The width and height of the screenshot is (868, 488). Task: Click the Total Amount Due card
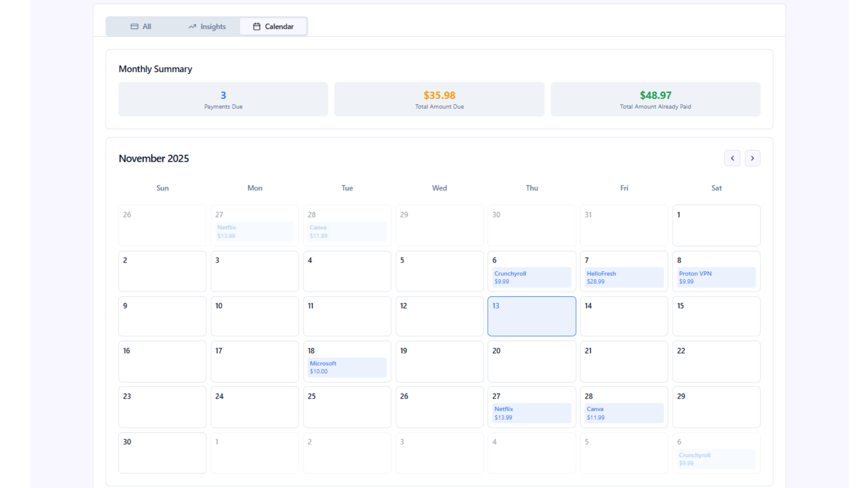pos(439,99)
